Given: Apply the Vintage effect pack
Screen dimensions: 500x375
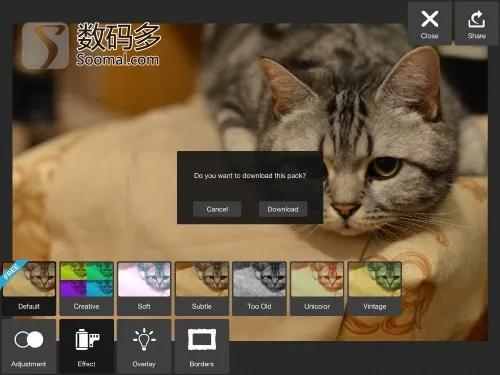Looking at the screenshot, I should (375, 288).
